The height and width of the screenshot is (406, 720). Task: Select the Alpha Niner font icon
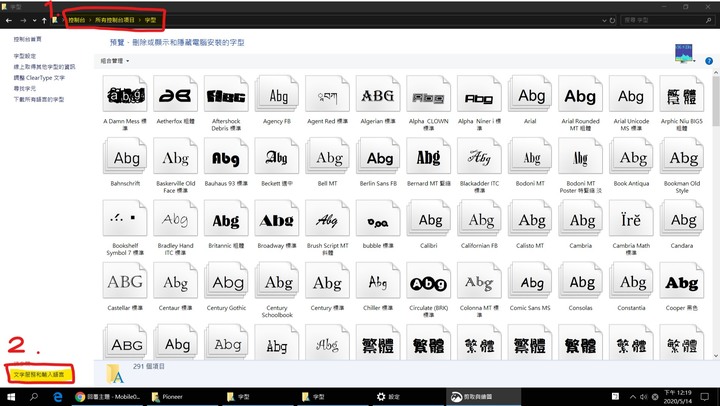(479, 95)
